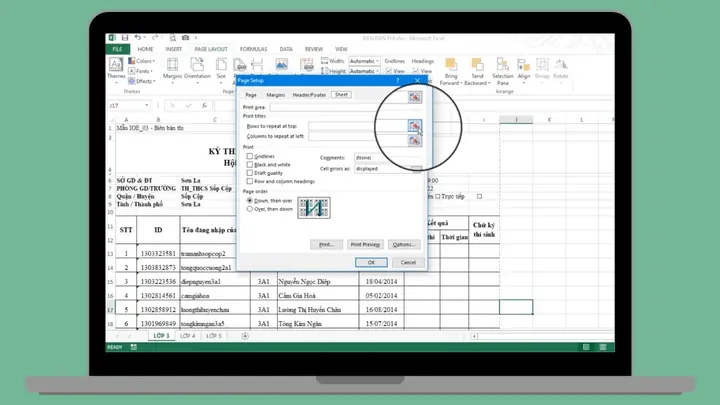Screen dimensions: 720x405
Task: Switch to the DATA ribbon tab
Action: (286, 49)
